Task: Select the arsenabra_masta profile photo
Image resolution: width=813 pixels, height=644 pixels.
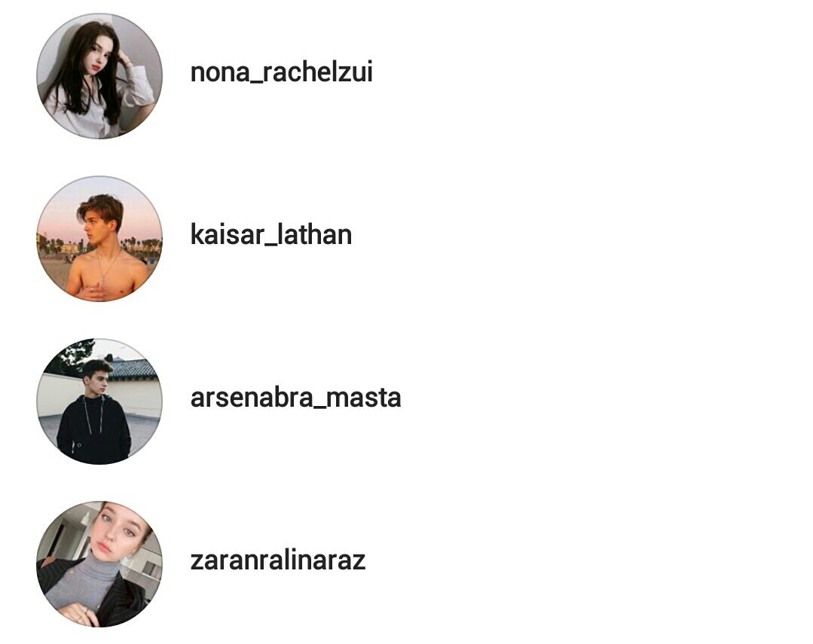Action: coord(99,401)
